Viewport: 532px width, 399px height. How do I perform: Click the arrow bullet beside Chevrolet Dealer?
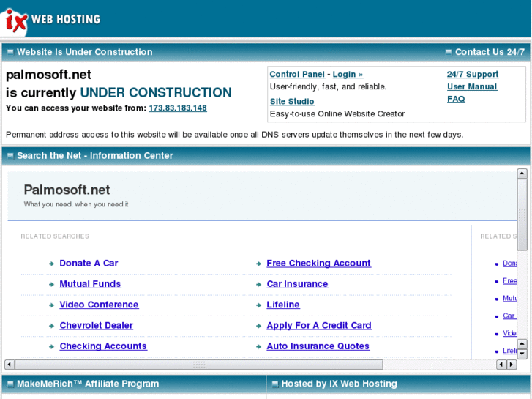[x=51, y=326]
